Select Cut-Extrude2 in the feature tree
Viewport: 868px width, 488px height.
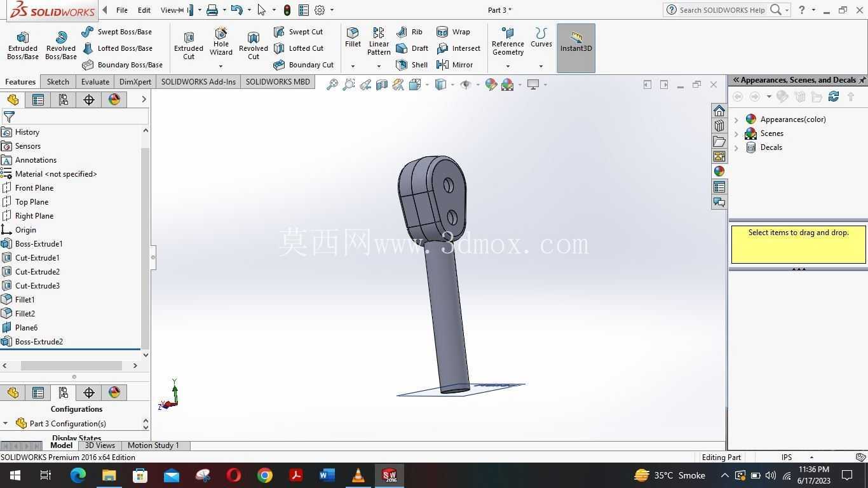[37, 272]
